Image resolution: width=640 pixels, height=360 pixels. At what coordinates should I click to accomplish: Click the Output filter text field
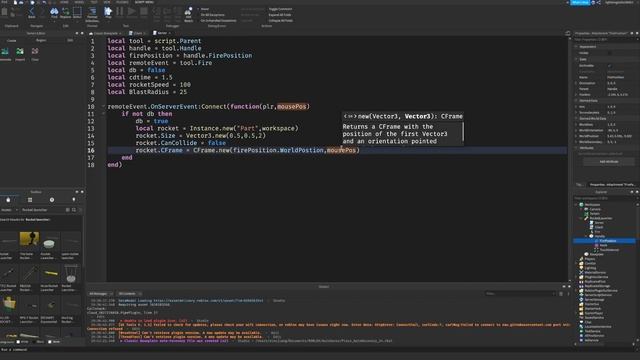[x=520, y=293]
